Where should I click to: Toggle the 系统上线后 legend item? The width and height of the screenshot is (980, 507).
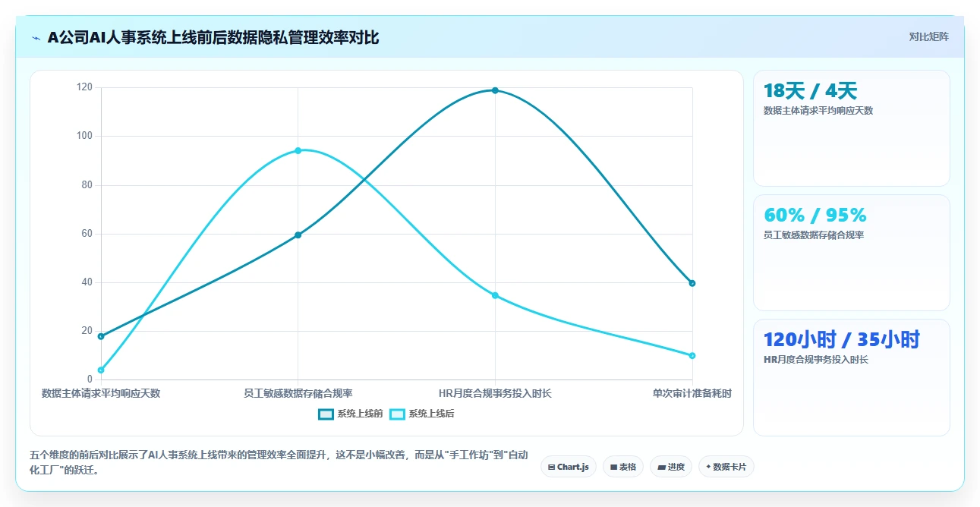pyautogui.click(x=421, y=414)
